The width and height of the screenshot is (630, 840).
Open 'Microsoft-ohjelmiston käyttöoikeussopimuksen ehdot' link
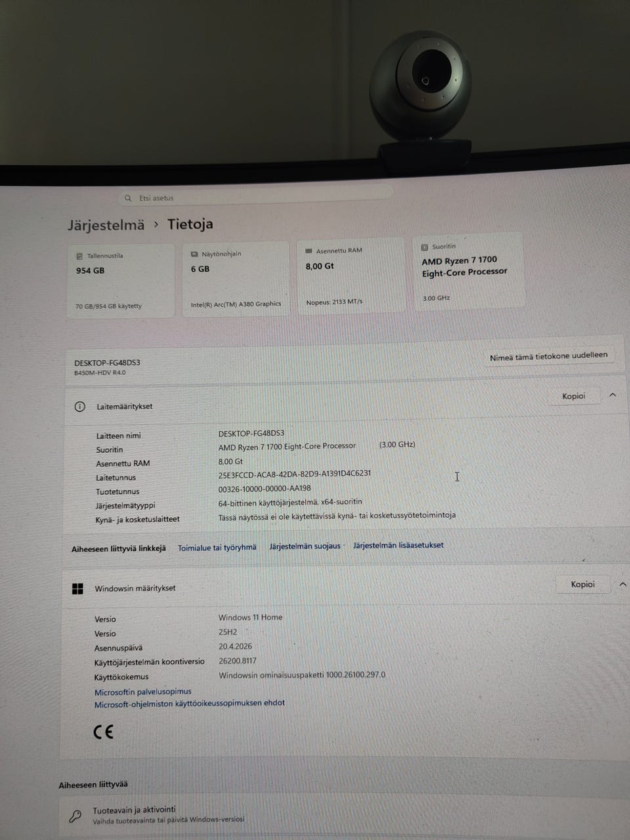[x=190, y=703]
